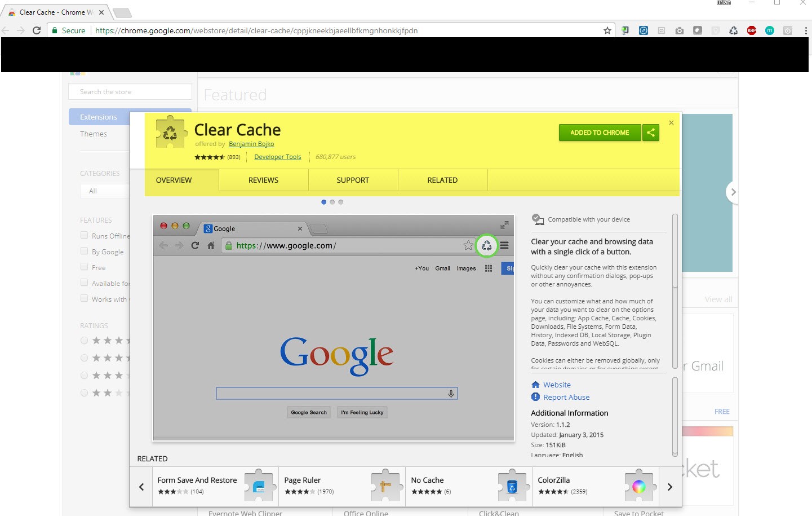Show previous related extensions with left chevron

tap(141, 487)
